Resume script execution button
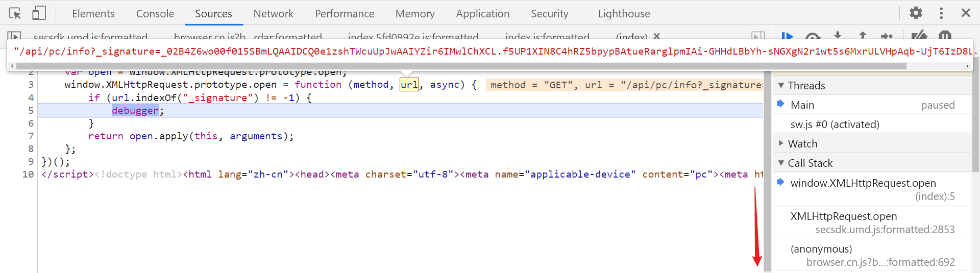This screenshot has height=273, width=980. point(788,36)
